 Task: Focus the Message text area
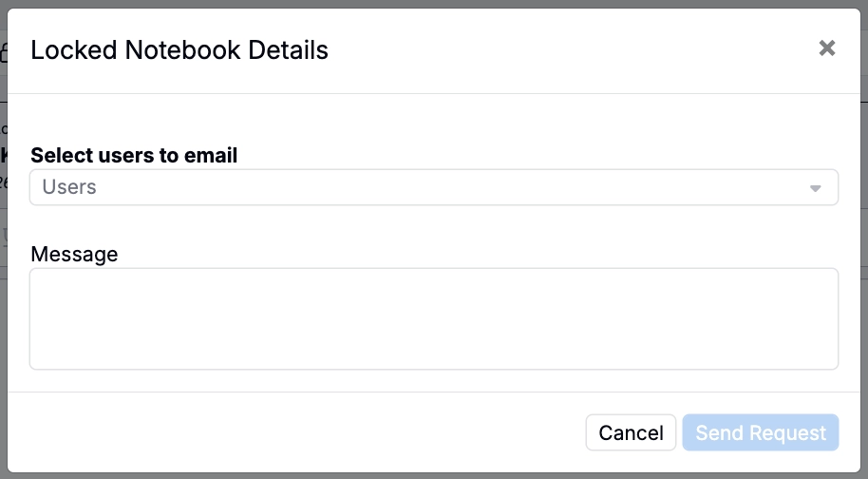[433, 318]
